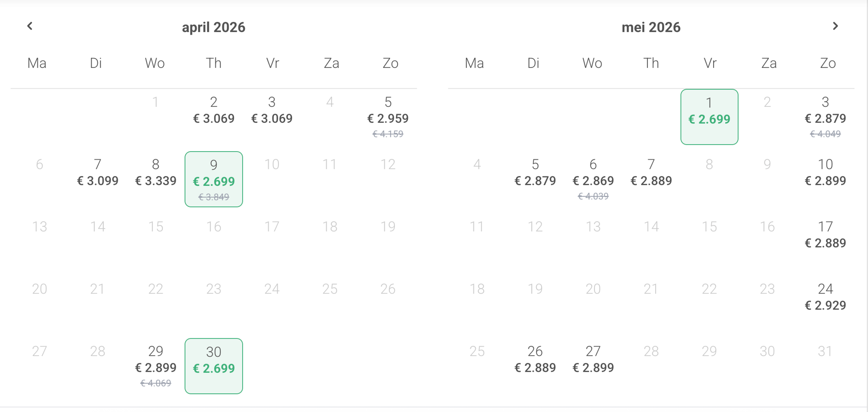
Task: Select May 3 priced € 2.879
Action: click(825, 115)
